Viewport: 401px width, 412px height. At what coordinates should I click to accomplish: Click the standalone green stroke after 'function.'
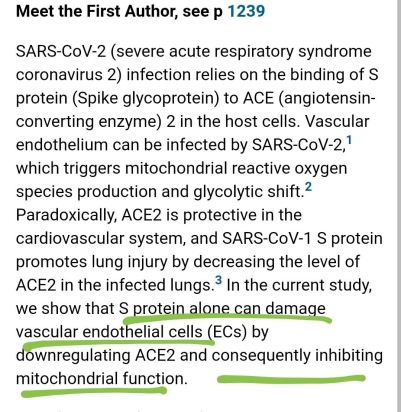pos(291,379)
